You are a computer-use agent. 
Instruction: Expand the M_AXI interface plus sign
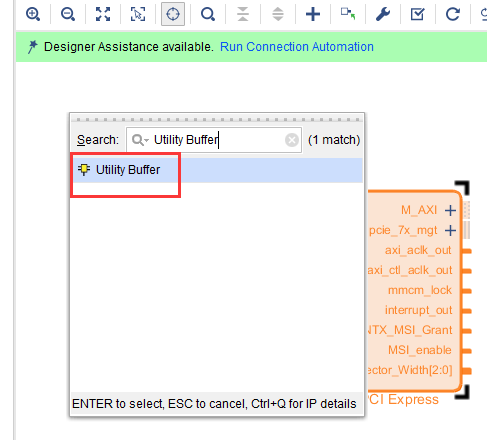450,210
